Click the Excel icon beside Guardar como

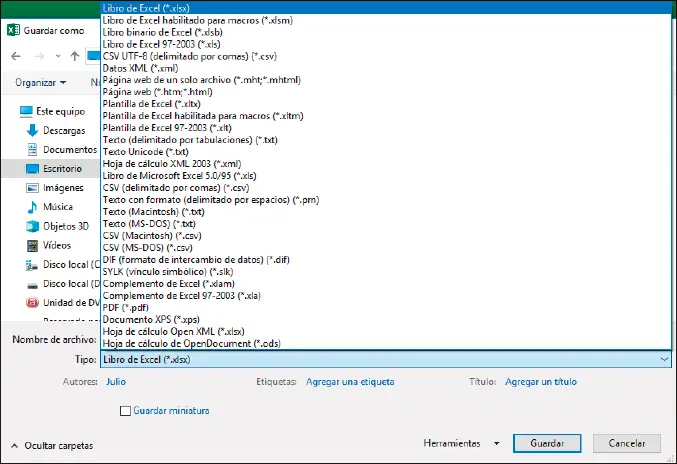click(13, 30)
